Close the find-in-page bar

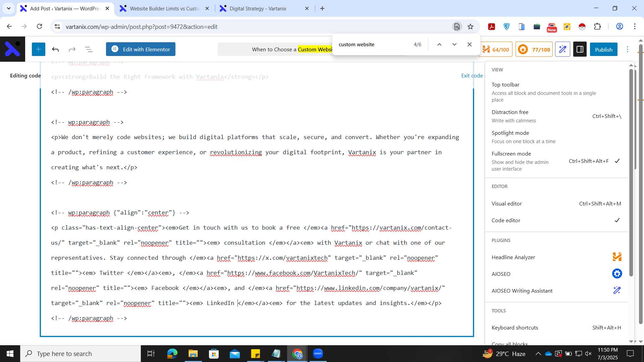coord(470,44)
